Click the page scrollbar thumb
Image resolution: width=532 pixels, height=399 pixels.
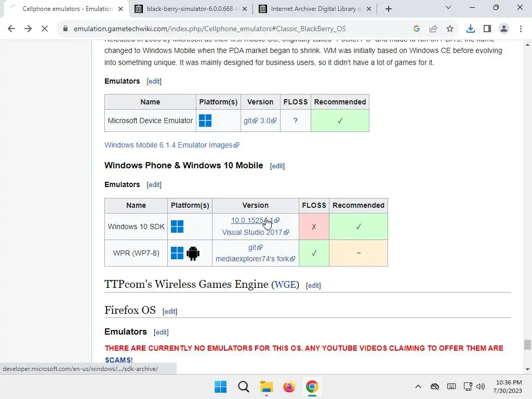527,344
